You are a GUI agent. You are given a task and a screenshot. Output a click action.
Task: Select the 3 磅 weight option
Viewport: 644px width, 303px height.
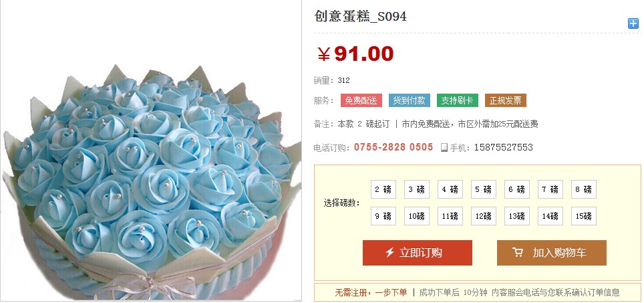(x=416, y=189)
